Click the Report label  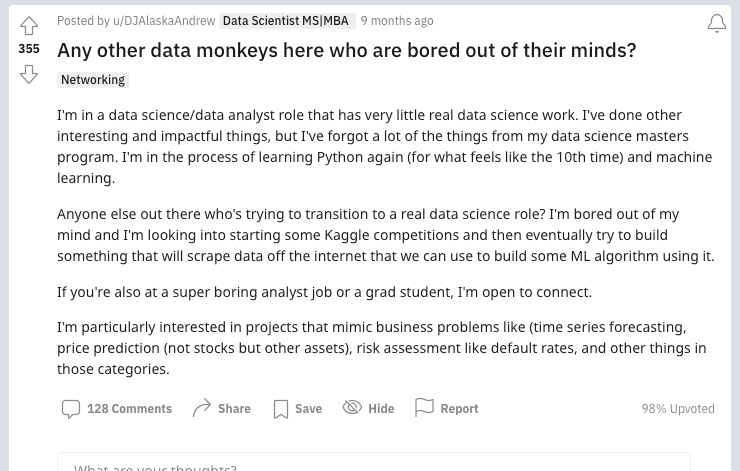tap(459, 409)
